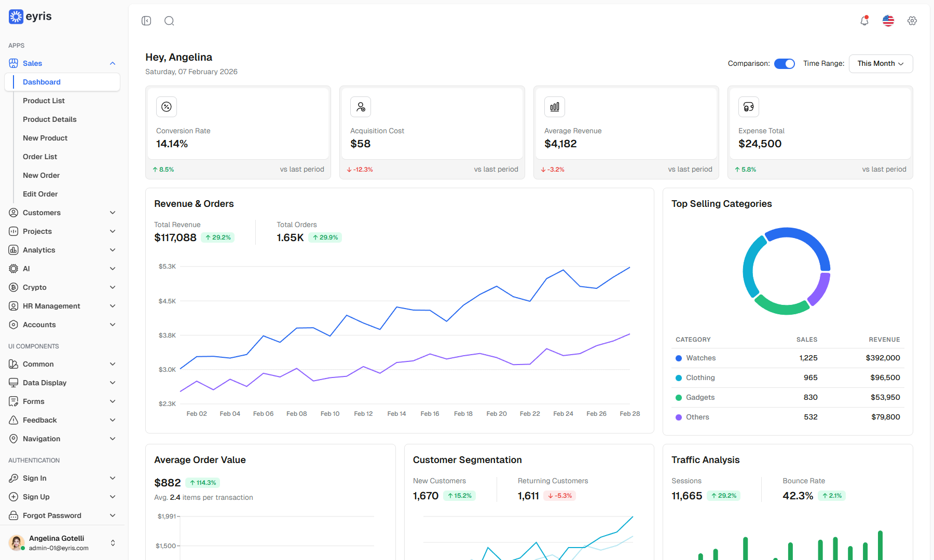The image size is (934, 560).
Task: Go to the Order List menu item
Action: (x=40, y=157)
